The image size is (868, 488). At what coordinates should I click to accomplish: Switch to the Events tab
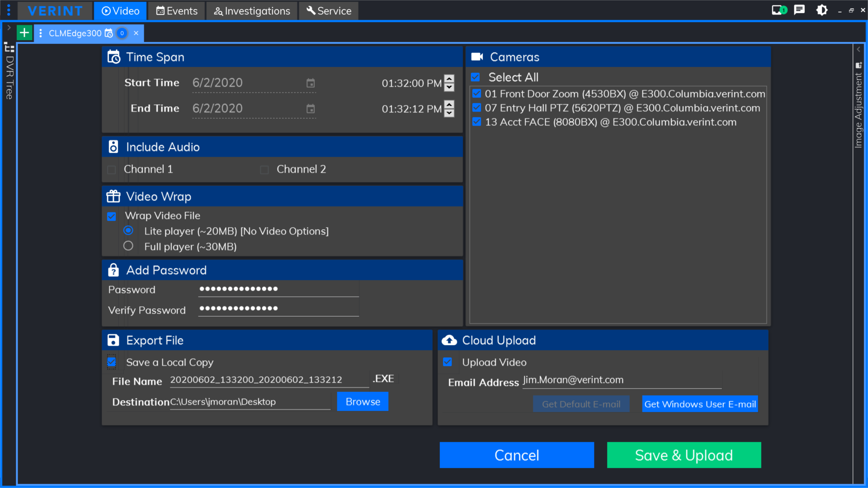[x=176, y=10]
